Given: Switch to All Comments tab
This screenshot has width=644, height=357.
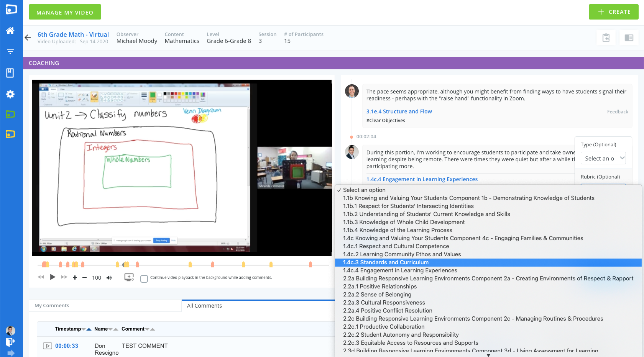Looking at the screenshot, I should click(204, 306).
